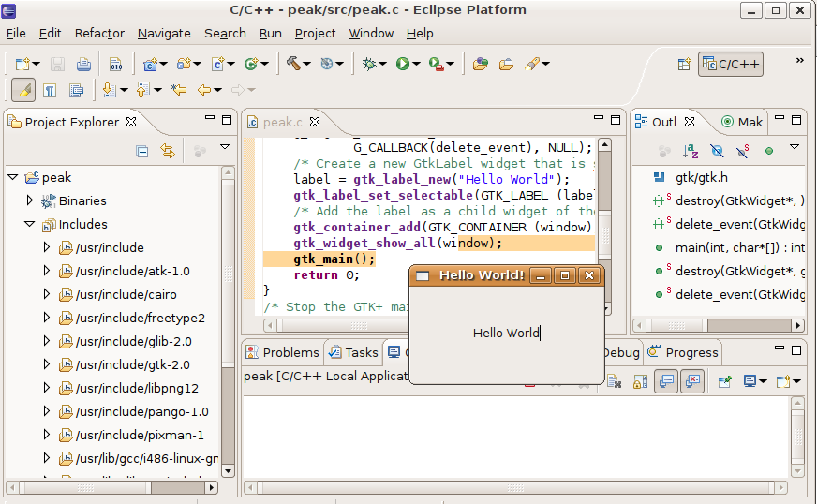Click the New C source file icon
817x504 pixels.
(x=217, y=64)
